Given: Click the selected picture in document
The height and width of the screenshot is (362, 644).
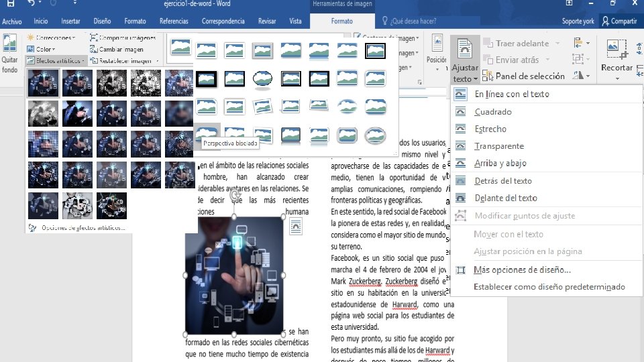Looking at the screenshot, I should click(234, 276).
